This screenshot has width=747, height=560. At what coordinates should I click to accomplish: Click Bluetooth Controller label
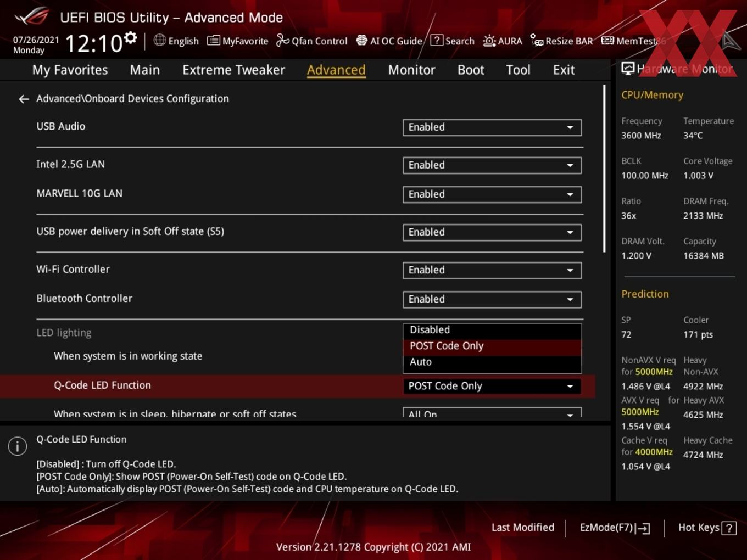pyautogui.click(x=84, y=298)
